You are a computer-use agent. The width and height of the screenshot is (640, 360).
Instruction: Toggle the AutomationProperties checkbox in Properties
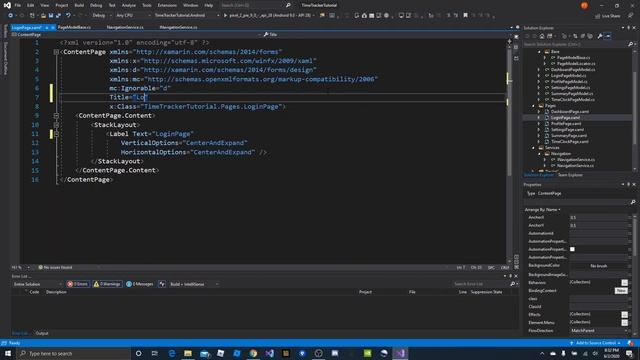[572, 249]
